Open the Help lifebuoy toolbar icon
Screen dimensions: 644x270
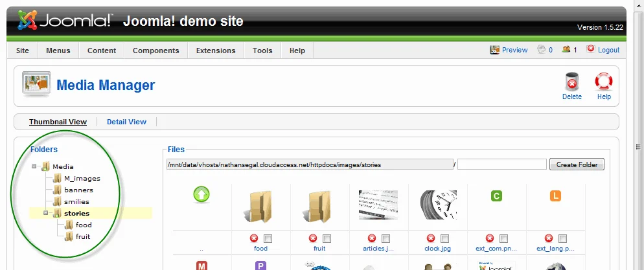[604, 82]
